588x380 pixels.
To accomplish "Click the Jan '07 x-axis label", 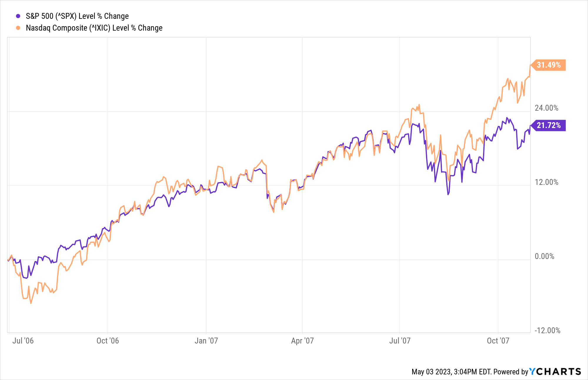I will click(x=206, y=341).
